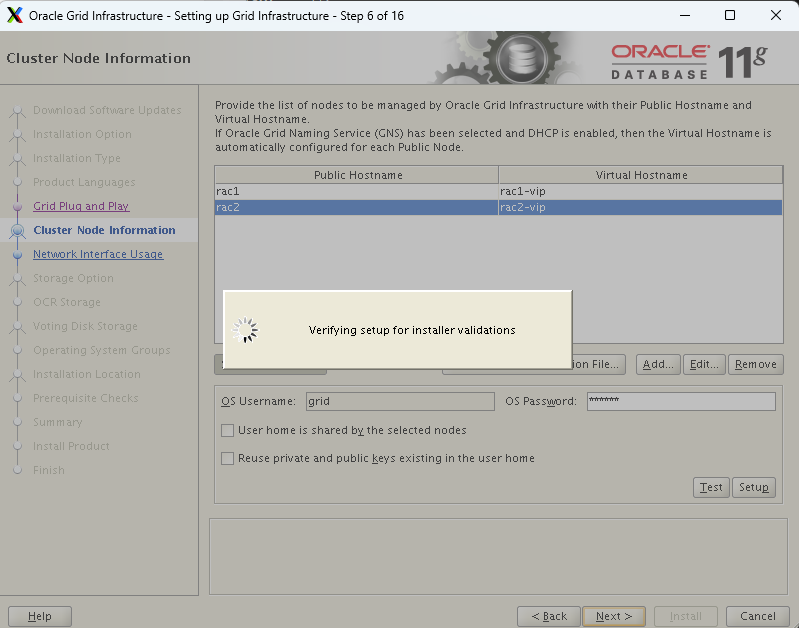This screenshot has width=799, height=628.
Task: Click the Summary step
Action: pos(58,422)
